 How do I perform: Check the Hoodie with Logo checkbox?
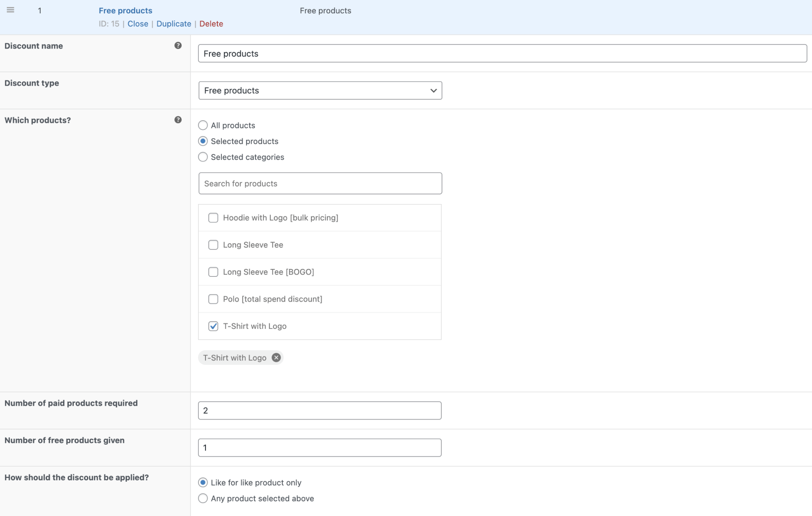pyautogui.click(x=213, y=218)
